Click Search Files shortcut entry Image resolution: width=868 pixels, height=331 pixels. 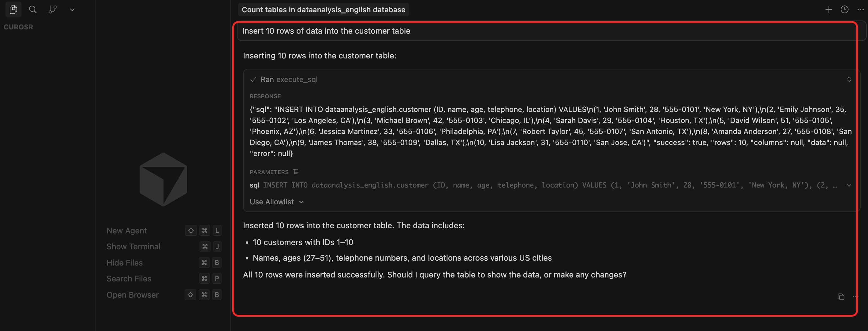point(129,278)
